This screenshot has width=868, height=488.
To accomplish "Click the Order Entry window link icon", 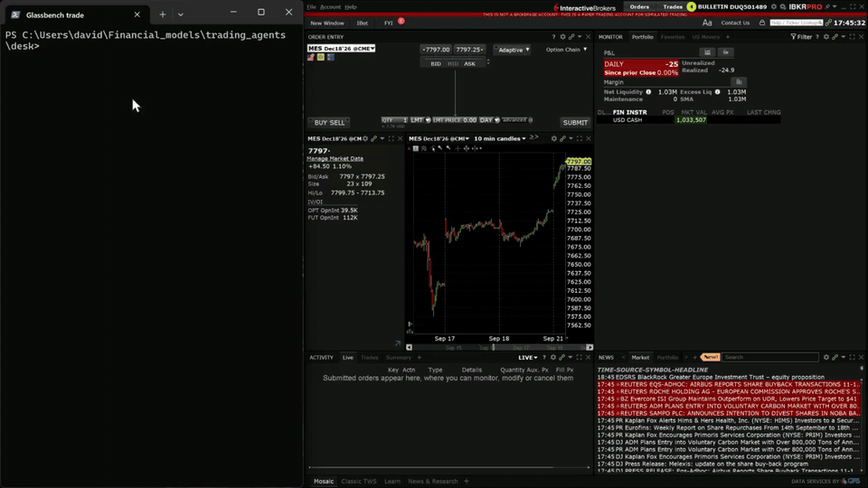I will click(571, 37).
